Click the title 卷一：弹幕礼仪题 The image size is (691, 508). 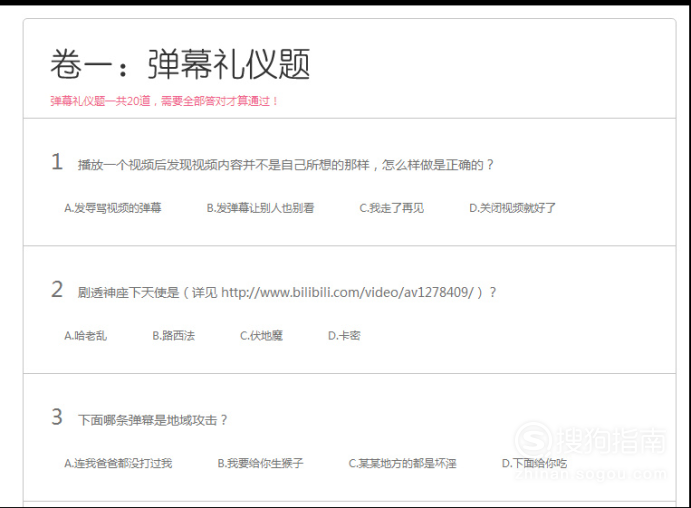pos(180,64)
